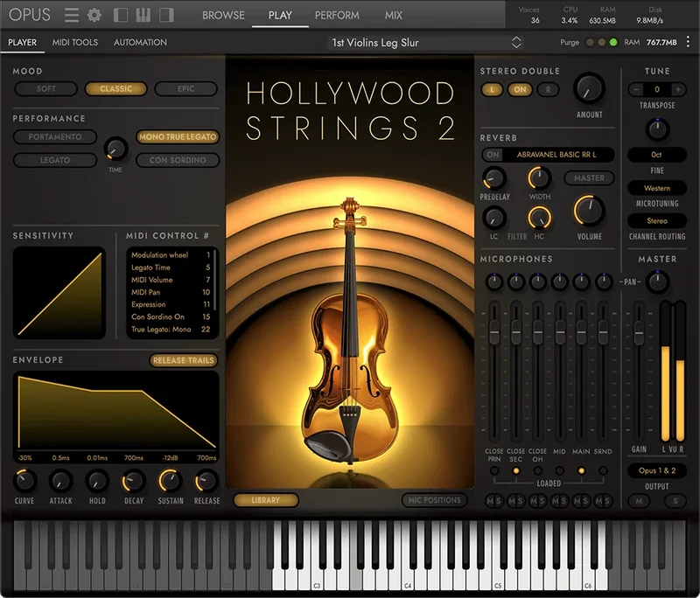700x598 pixels.
Task: Increase transpose with the plus button
Action: tap(677, 89)
